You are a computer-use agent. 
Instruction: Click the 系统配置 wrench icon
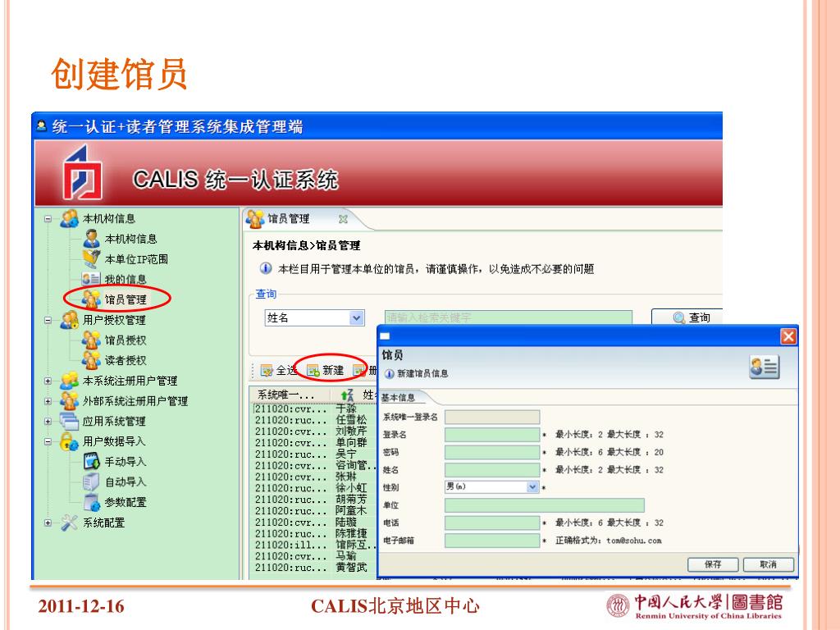click(x=69, y=523)
